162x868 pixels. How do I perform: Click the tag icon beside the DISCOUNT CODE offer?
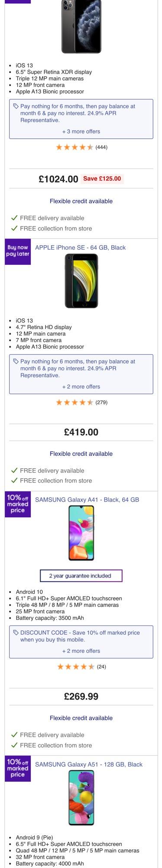(16, 633)
